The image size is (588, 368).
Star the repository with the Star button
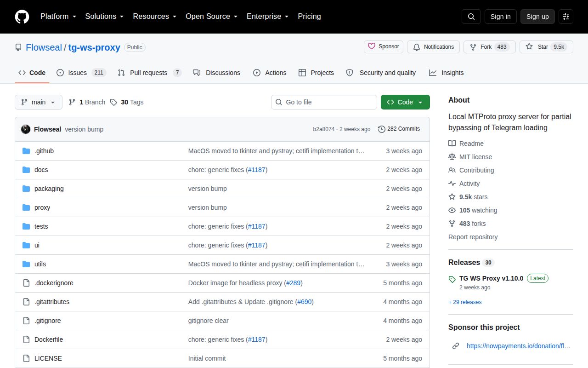[x=546, y=47]
